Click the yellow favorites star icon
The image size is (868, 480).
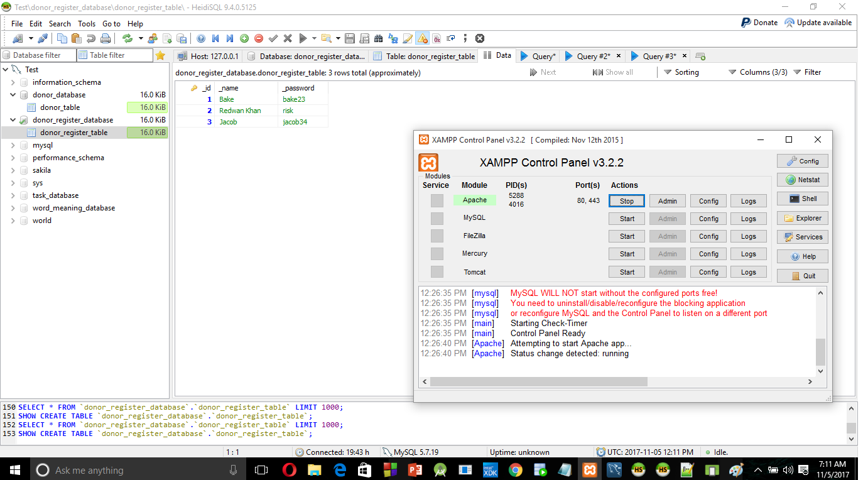[160, 55]
